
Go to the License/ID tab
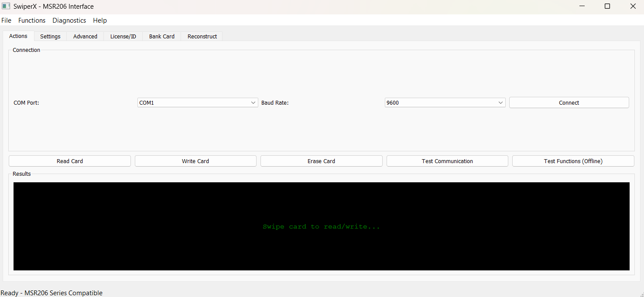tap(123, 37)
